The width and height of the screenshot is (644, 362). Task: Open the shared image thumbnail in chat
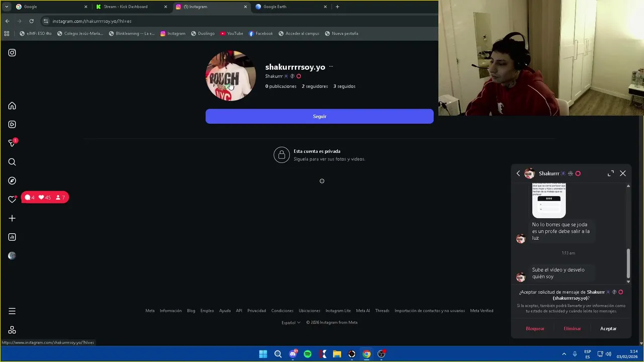point(549,200)
